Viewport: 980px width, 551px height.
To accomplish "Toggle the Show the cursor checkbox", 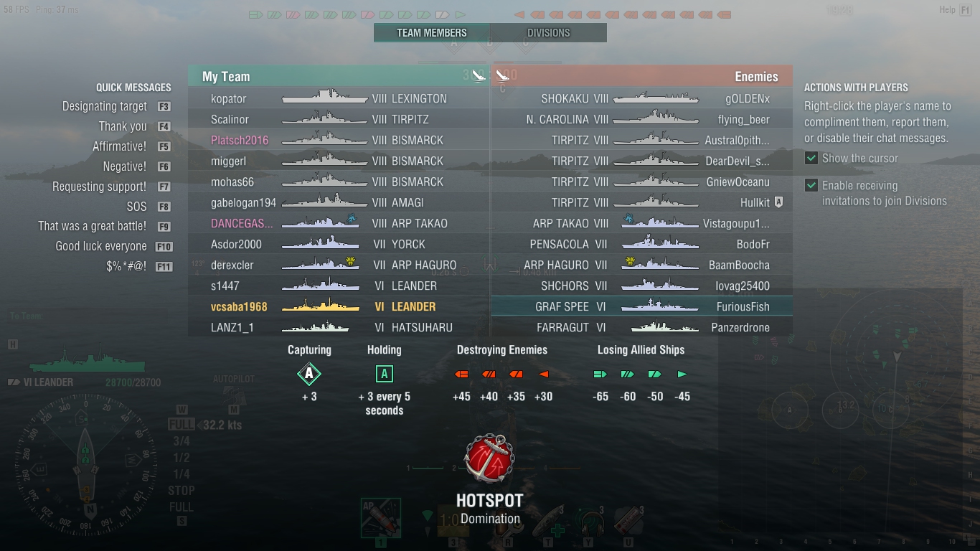I will click(x=811, y=159).
